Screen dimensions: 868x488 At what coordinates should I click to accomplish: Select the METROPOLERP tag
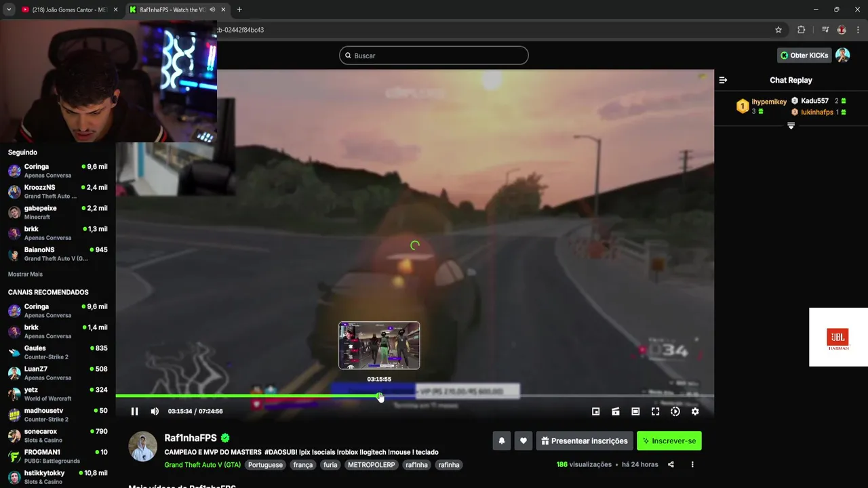(371, 465)
